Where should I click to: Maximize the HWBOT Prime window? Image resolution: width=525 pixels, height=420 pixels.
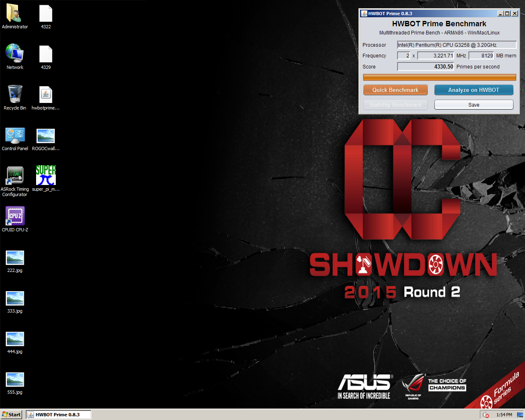pos(507,14)
